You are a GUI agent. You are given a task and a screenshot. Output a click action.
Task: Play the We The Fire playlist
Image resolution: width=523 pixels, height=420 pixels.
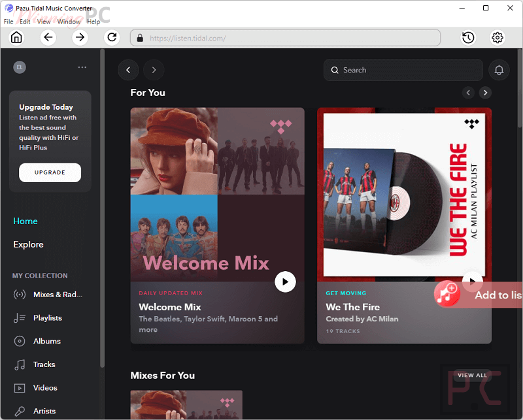472,281
